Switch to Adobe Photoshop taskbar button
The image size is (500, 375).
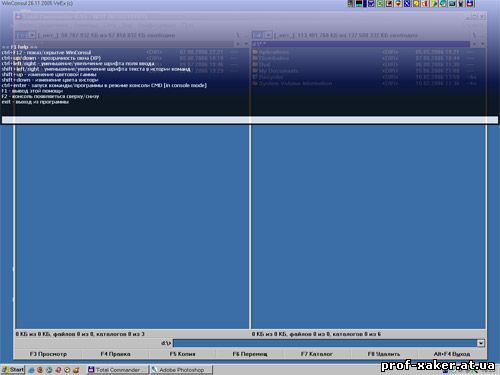(181, 370)
